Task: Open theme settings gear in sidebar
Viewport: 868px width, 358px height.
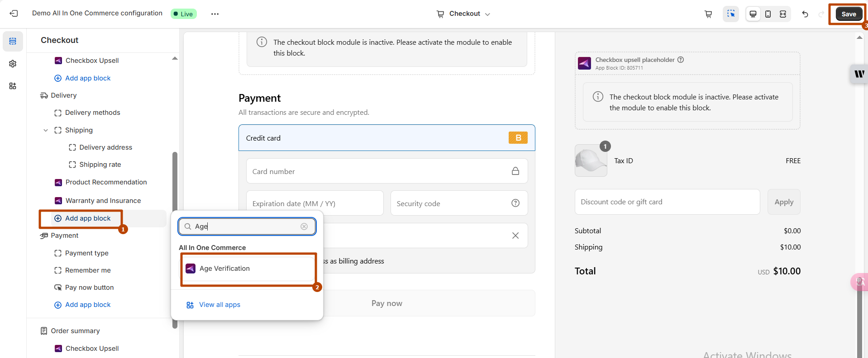Action: 13,64
